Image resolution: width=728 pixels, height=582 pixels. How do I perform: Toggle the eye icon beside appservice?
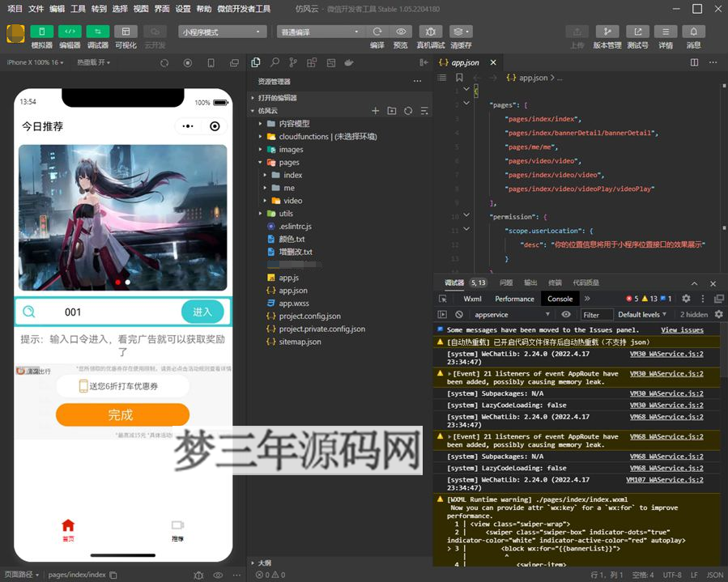click(x=565, y=312)
